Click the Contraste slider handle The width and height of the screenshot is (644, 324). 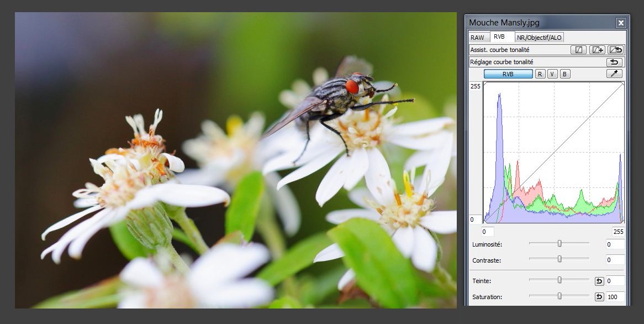click(559, 259)
